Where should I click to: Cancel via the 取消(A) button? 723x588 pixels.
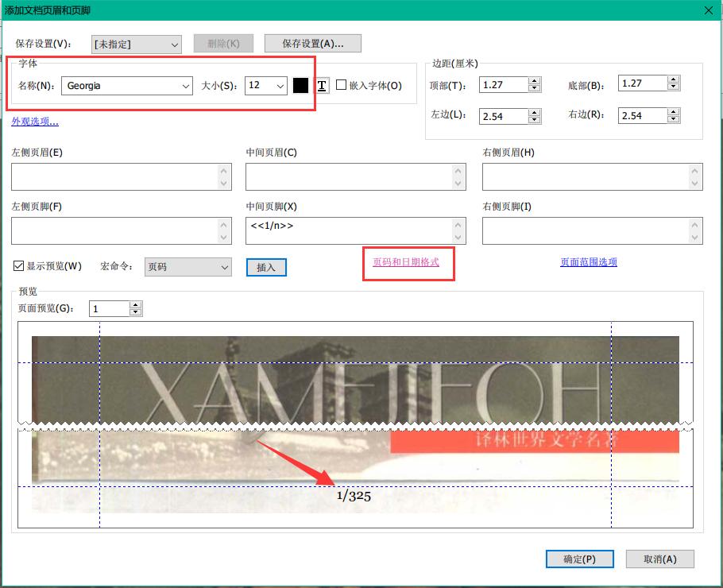[x=659, y=559]
